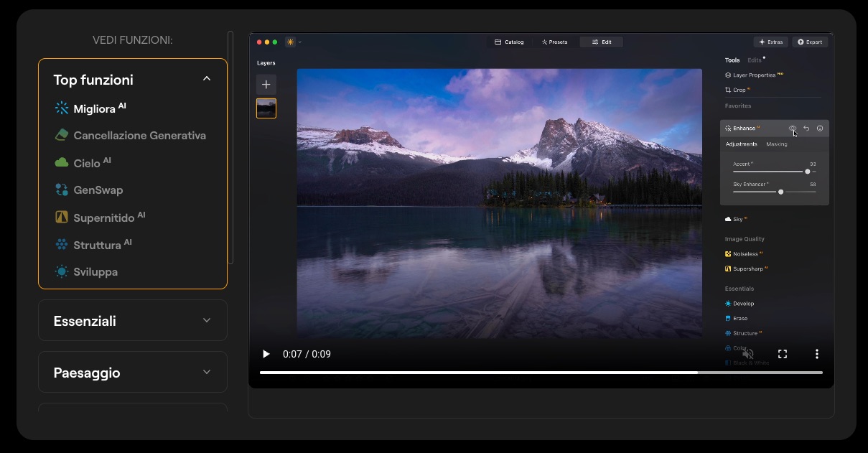
Task: Select the image layer thumbnail in Layers panel
Action: tap(266, 108)
